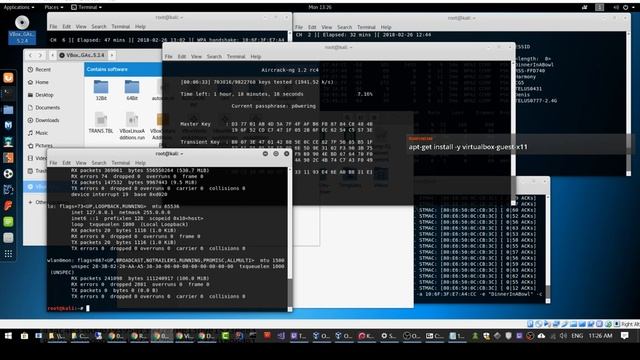Screen dimensions: 640x360
Task: Go back in Files window navigation
Action: [30, 55]
